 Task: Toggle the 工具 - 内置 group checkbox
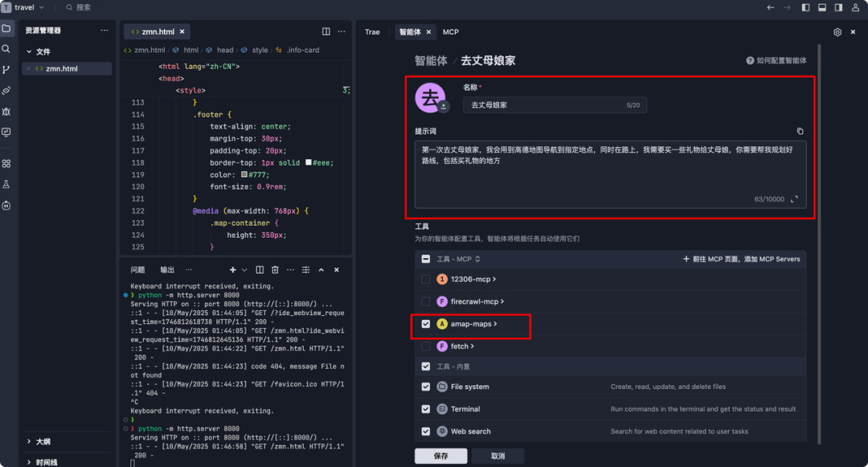[426, 367]
